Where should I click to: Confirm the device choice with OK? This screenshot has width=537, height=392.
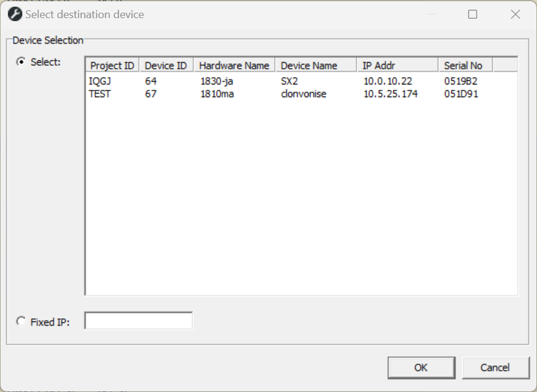(421, 367)
